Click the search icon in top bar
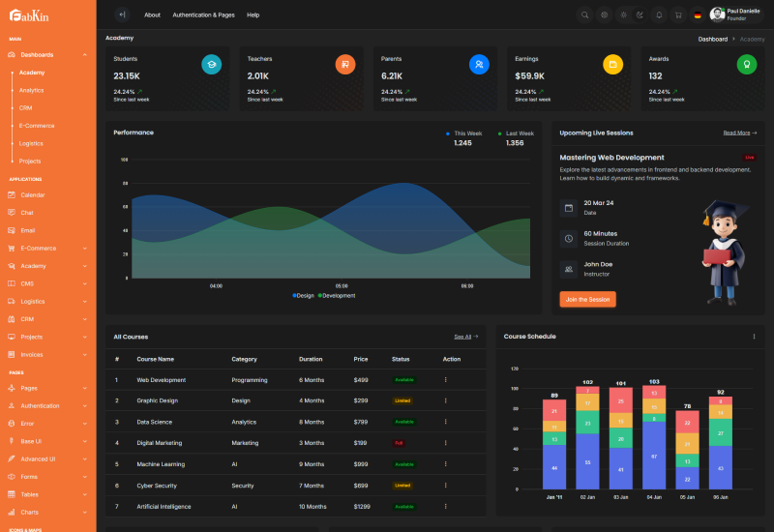The image size is (774, 532). coord(584,15)
